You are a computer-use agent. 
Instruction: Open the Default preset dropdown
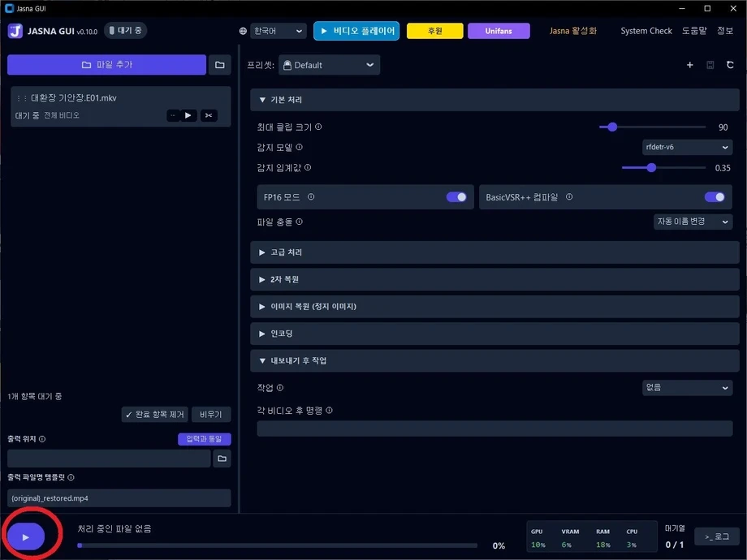(329, 65)
